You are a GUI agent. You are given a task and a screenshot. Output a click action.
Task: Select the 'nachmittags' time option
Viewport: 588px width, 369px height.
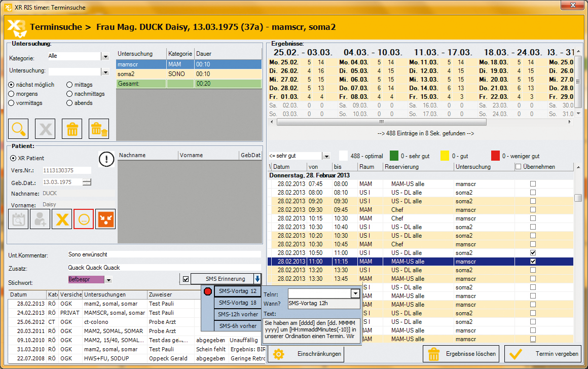pos(70,94)
